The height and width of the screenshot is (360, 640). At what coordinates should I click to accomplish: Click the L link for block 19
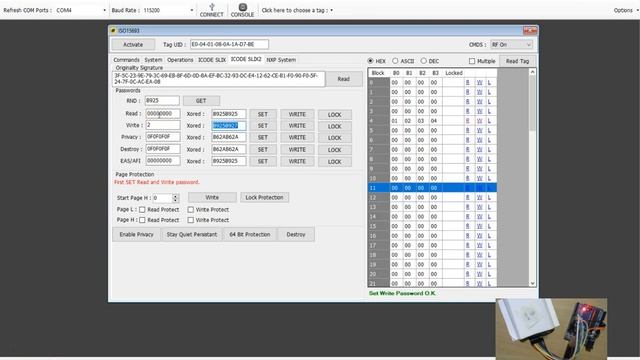coord(489,264)
